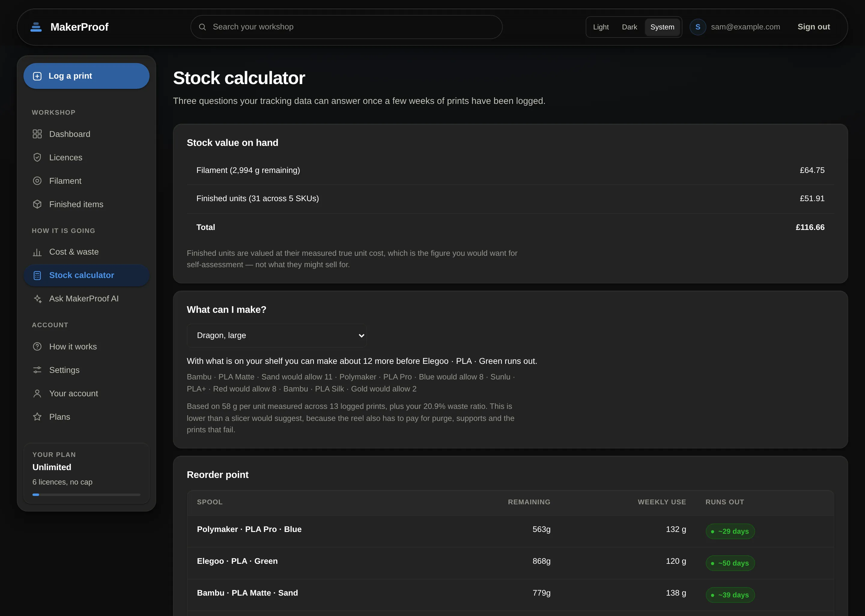Image resolution: width=865 pixels, height=616 pixels.
Task: Click the REMAINING column header
Action: [x=529, y=502]
